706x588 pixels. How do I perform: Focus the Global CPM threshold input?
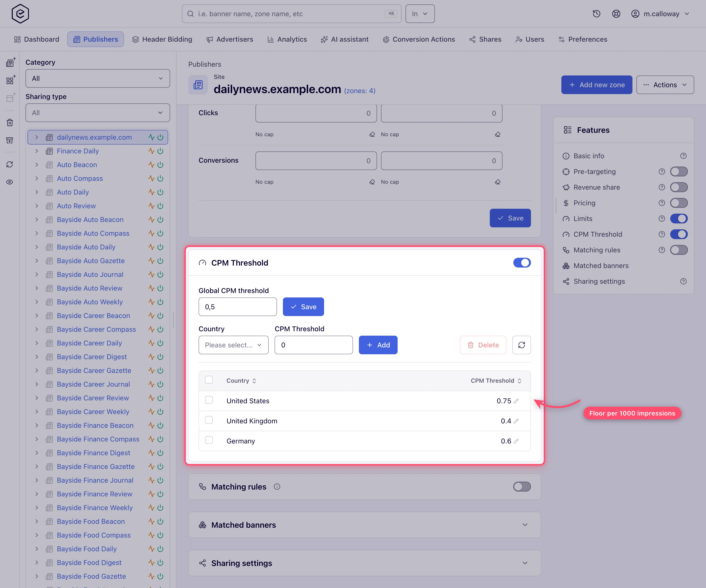[x=237, y=307]
